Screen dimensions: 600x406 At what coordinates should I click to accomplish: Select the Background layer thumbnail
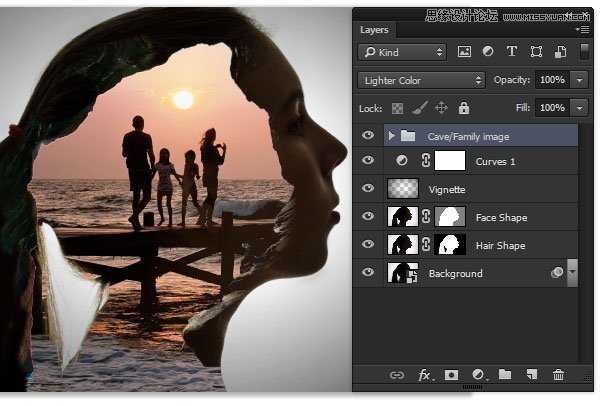pyautogui.click(x=403, y=272)
